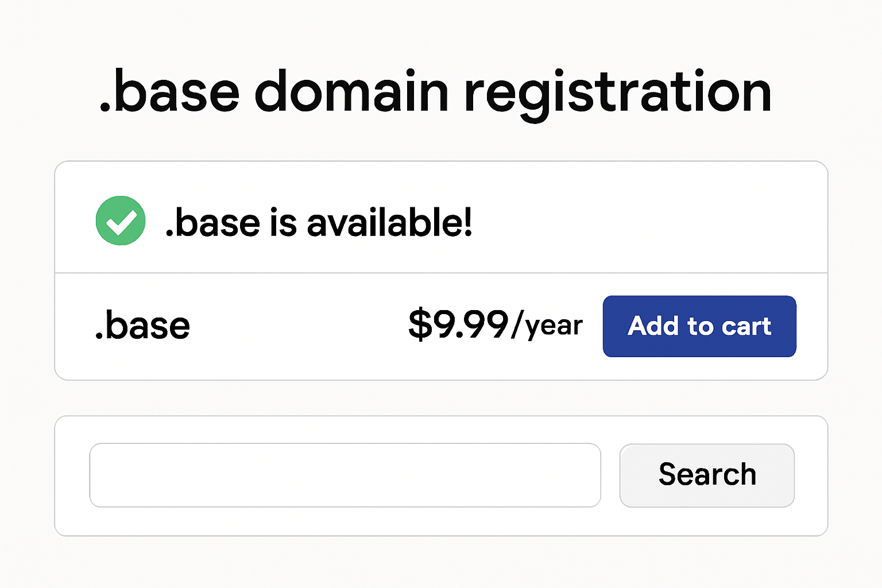Select the '.base' domain name in the results row
The image size is (882, 588).
pyautogui.click(x=142, y=325)
